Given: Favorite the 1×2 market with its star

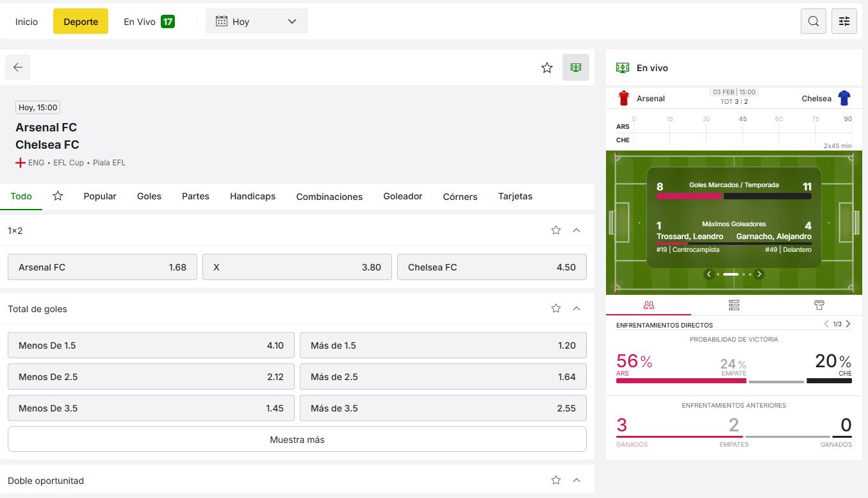Looking at the screenshot, I should click(556, 230).
